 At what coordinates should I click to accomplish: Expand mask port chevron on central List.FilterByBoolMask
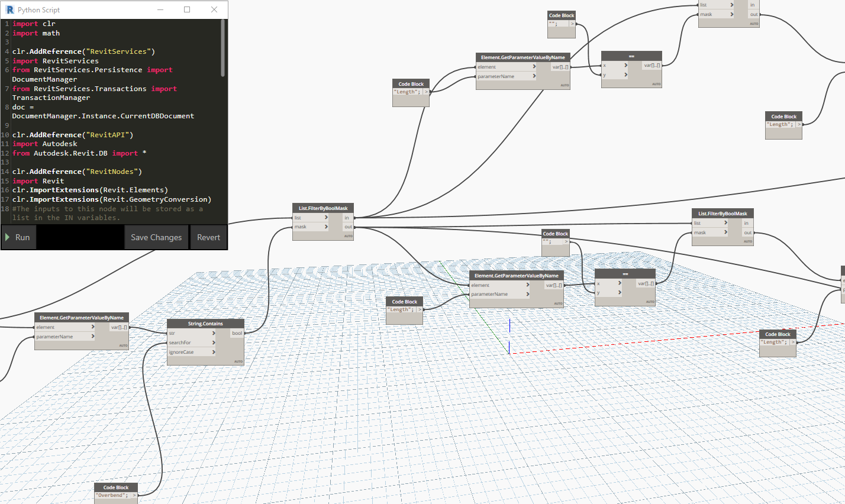[x=325, y=227]
